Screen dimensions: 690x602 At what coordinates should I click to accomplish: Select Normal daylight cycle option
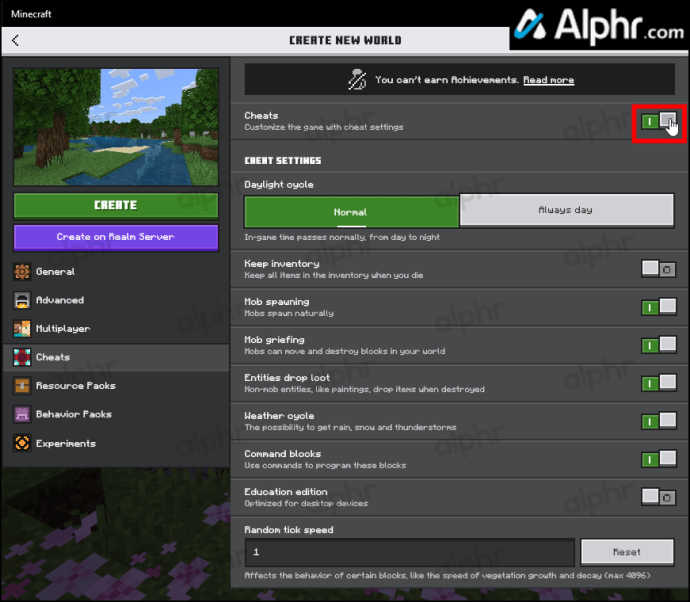click(x=351, y=212)
